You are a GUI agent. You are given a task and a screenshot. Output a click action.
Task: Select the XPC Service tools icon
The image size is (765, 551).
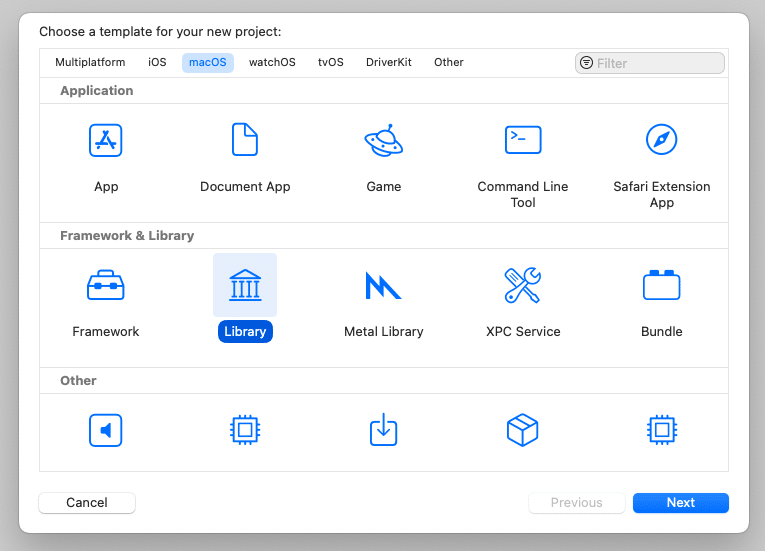[x=523, y=285]
